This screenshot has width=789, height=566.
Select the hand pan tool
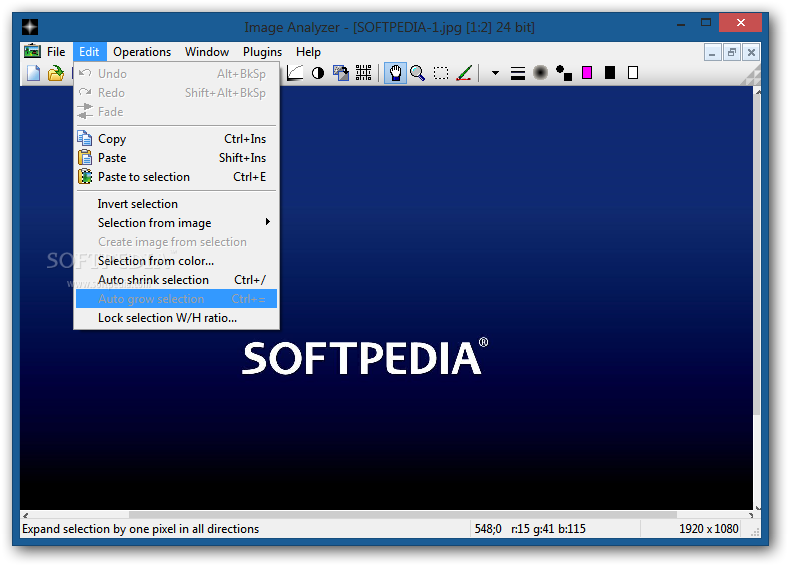[395, 73]
